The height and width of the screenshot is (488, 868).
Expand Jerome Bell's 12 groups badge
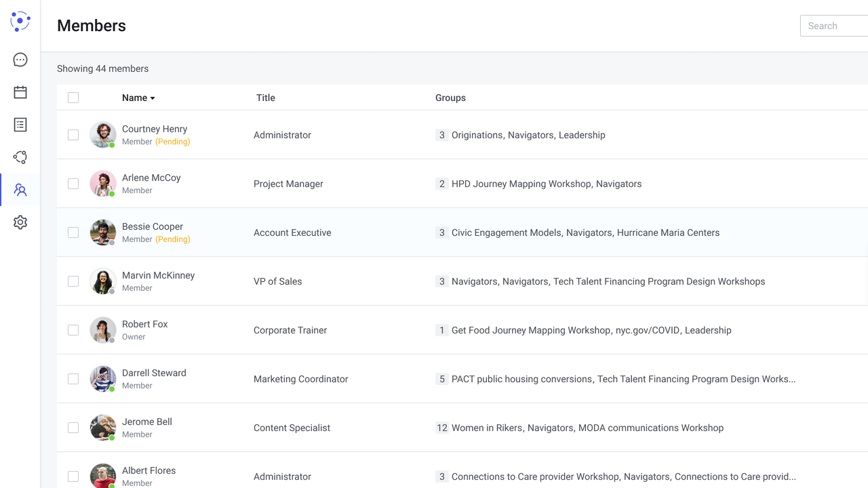[x=442, y=428]
